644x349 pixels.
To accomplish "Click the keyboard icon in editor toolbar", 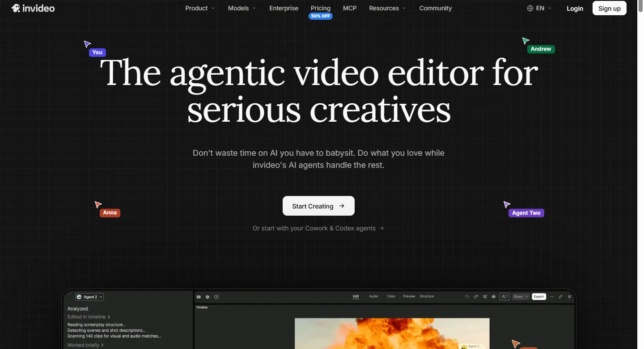I will tap(199, 297).
